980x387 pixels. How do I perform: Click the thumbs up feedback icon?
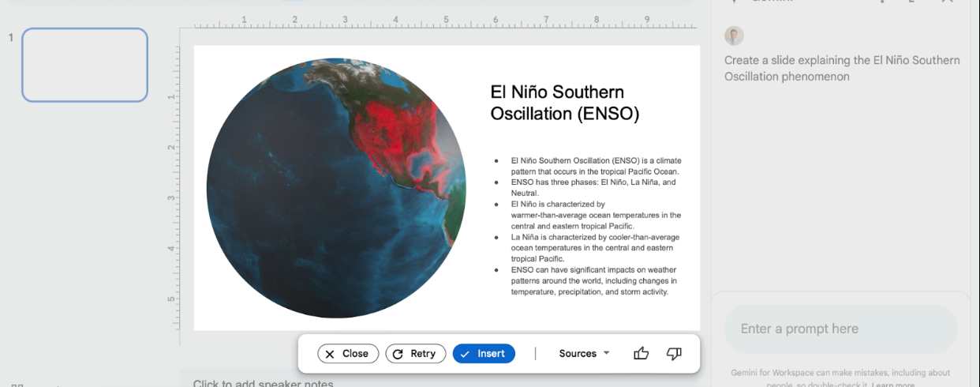pyautogui.click(x=641, y=354)
